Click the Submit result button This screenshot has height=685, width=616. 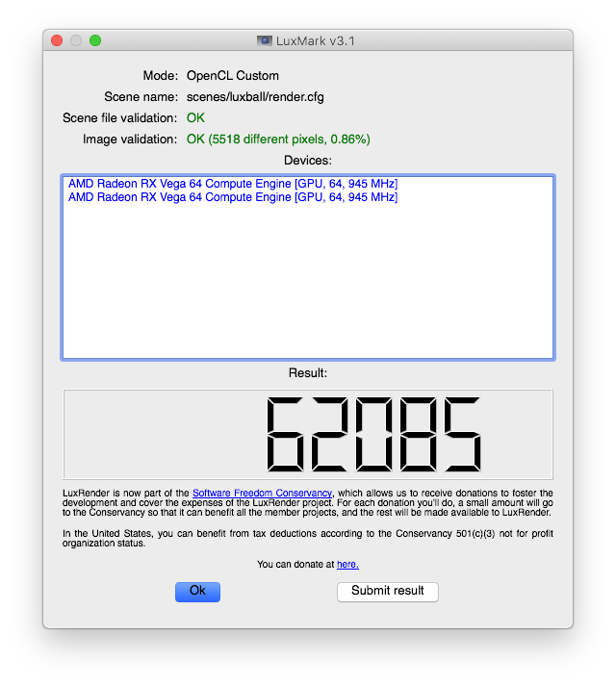(x=387, y=592)
